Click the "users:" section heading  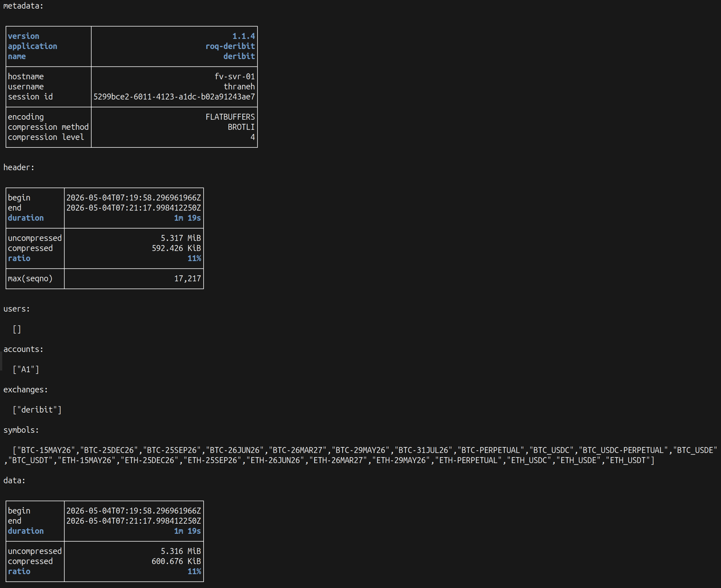coord(16,309)
